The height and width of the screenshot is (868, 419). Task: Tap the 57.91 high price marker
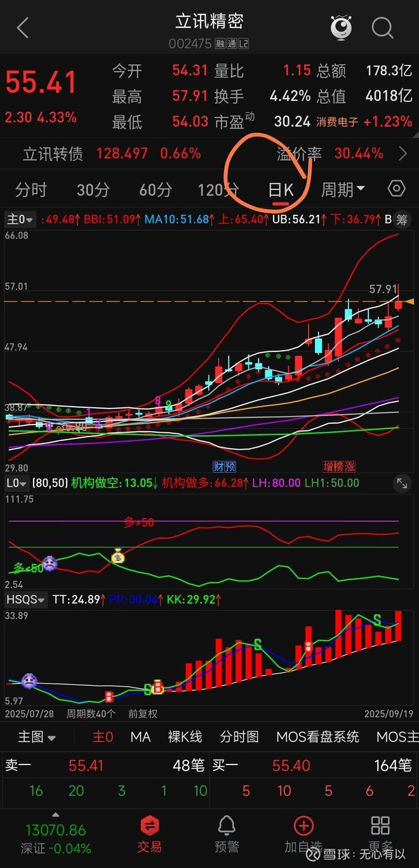pos(383,289)
